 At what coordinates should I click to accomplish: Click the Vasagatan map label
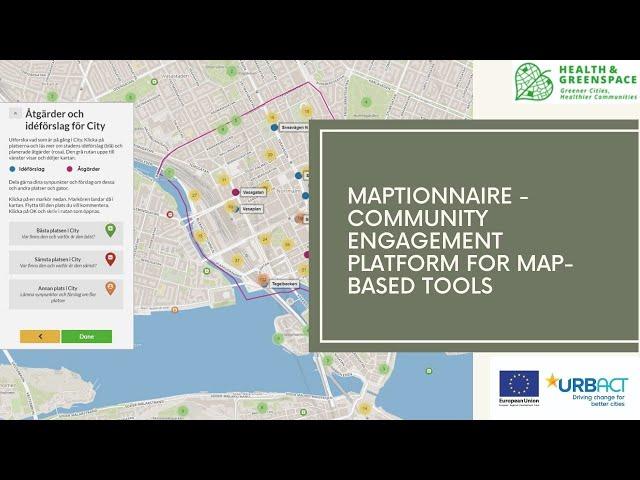253,192
